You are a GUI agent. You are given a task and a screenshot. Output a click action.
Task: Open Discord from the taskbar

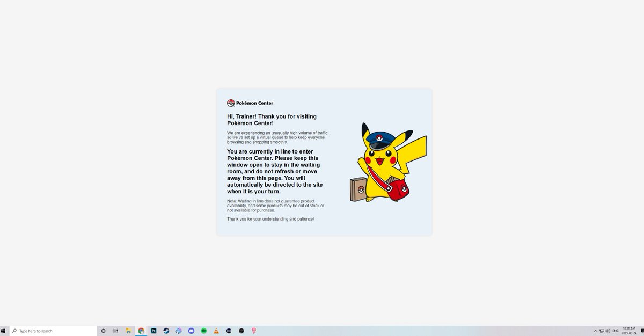[x=191, y=331]
